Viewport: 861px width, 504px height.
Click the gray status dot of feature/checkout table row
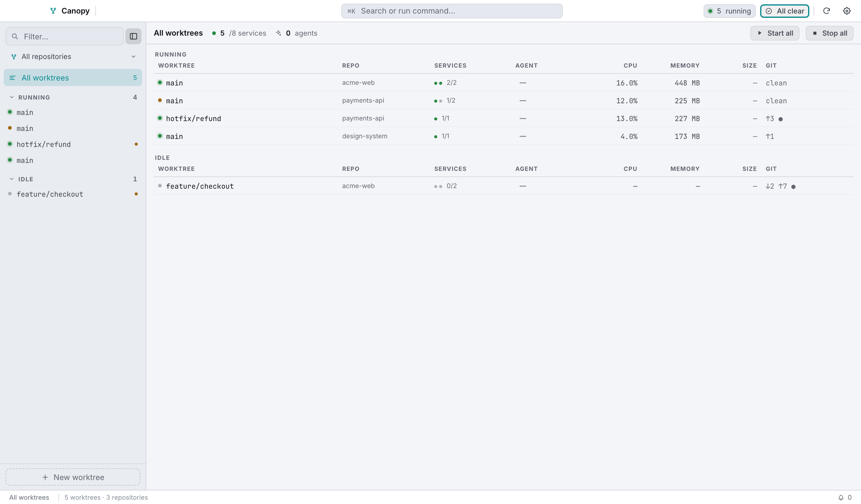[x=160, y=186]
